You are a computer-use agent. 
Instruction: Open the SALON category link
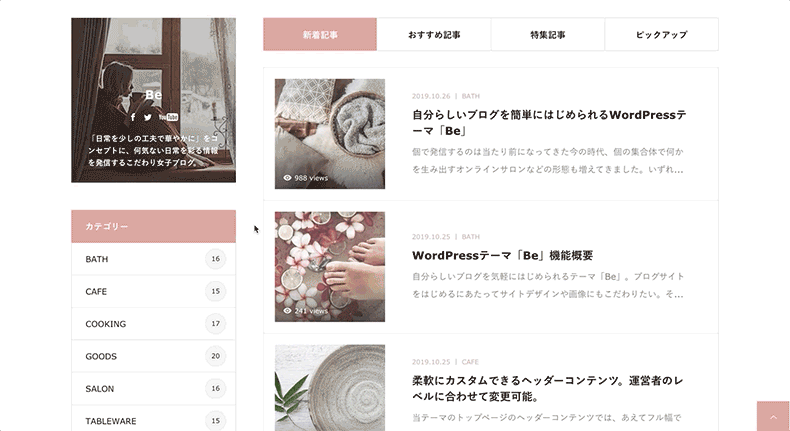tap(154, 389)
